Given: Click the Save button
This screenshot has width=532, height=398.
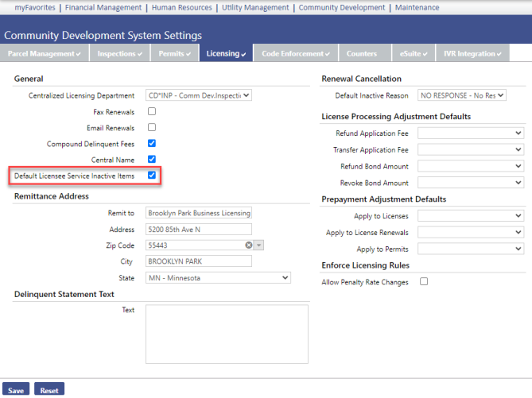Looking at the screenshot, I should tap(17, 390).
